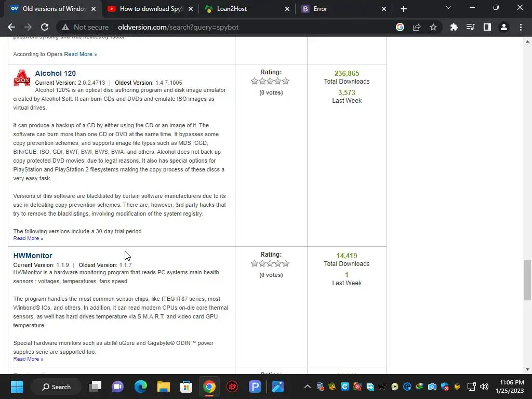
Task: Click HWMonitor's 14,419 total downloads
Action: [x=347, y=256]
